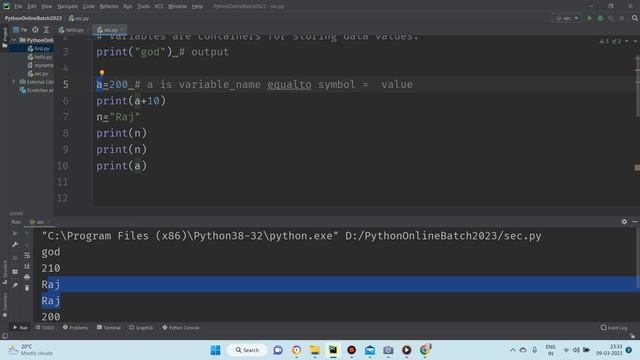Toggle the Project tool window stripe button
The width and height of the screenshot is (640, 360).
(4, 37)
